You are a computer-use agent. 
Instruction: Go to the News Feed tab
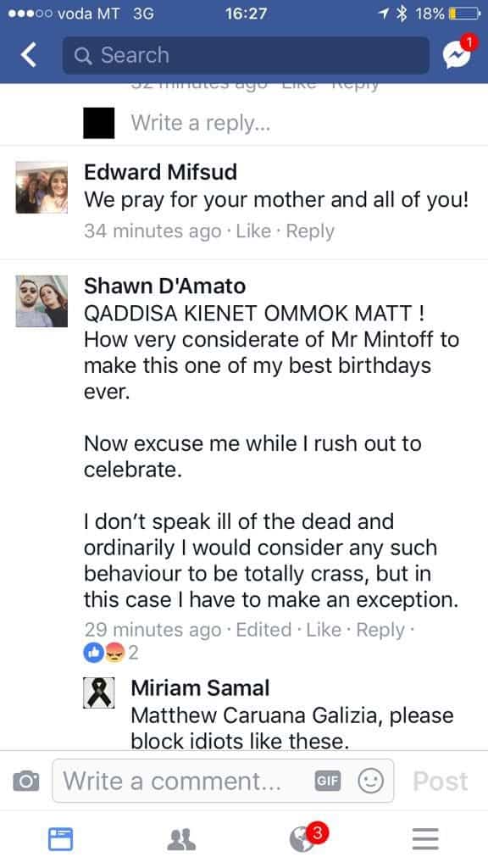coord(60,838)
